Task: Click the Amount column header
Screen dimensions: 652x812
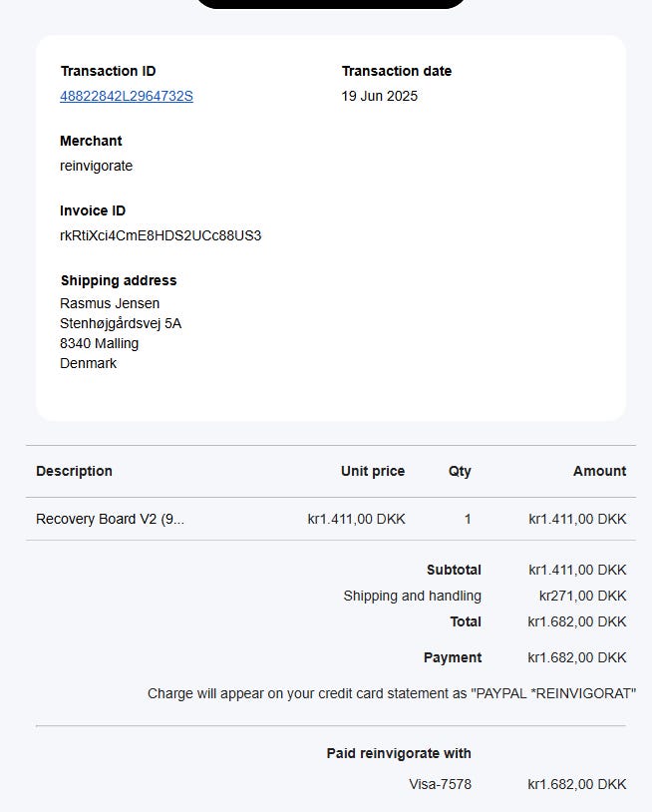Action: [600, 471]
